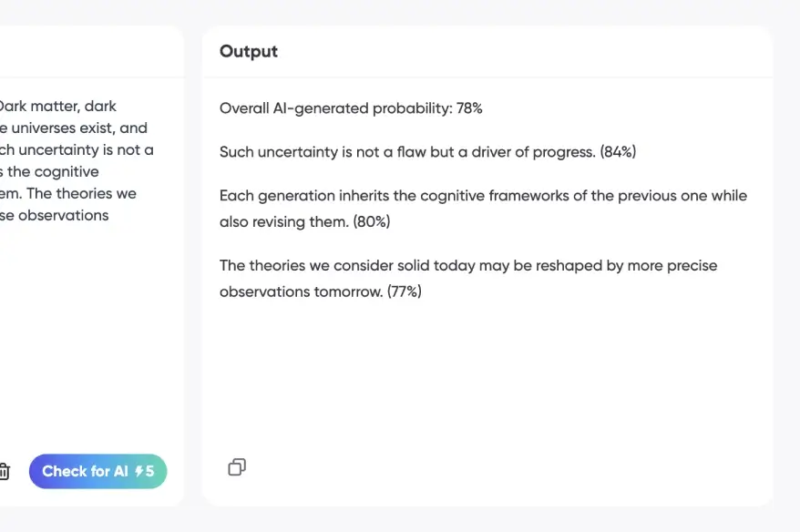Image resolution: width=800 pixels, height=532 pixels.
Task: Copy the output with the copy icon
Action: point(237,467)
